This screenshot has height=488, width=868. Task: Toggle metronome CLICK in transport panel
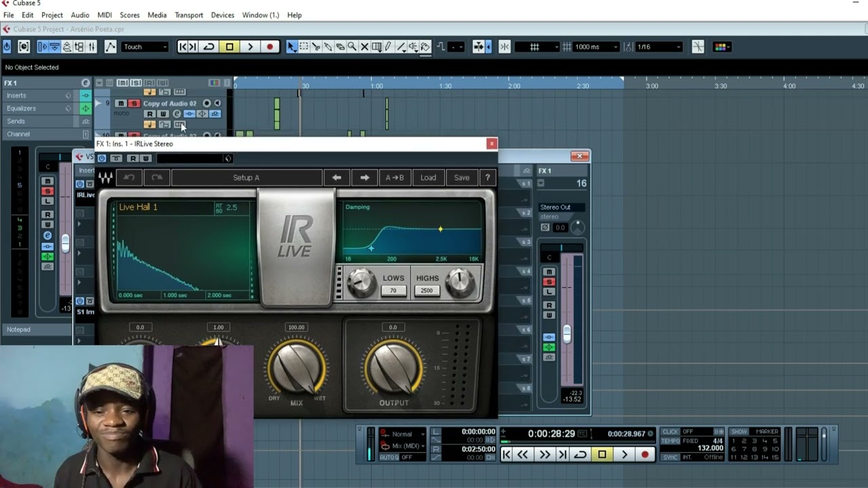click(x=671, y=431)
